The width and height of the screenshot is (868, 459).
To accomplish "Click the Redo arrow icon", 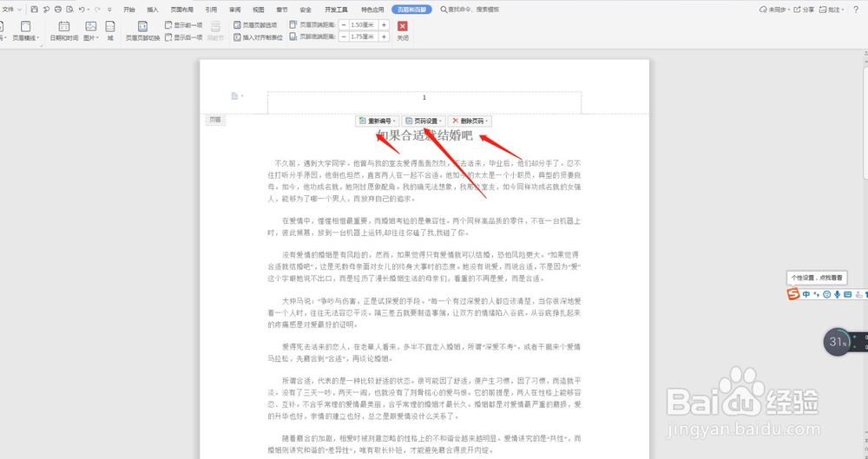I will [x=97, y=10].
